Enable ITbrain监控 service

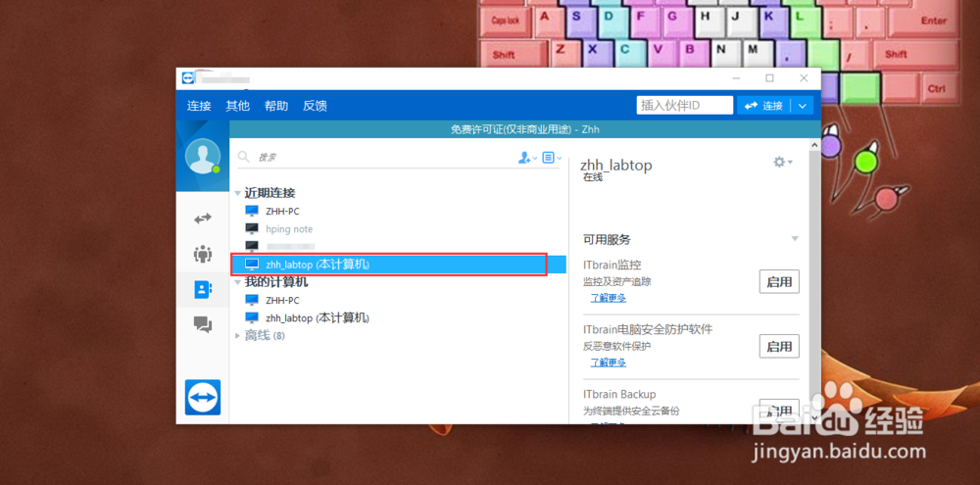779,282
